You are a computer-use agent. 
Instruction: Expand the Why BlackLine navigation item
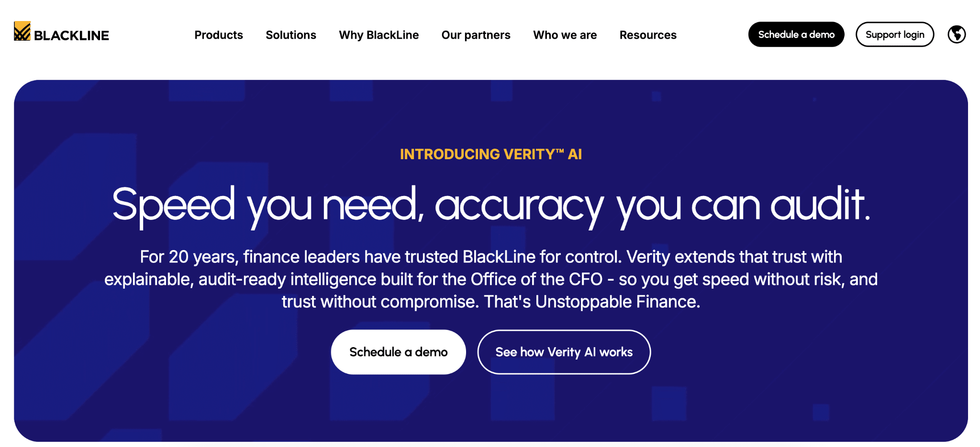(379, 35)
